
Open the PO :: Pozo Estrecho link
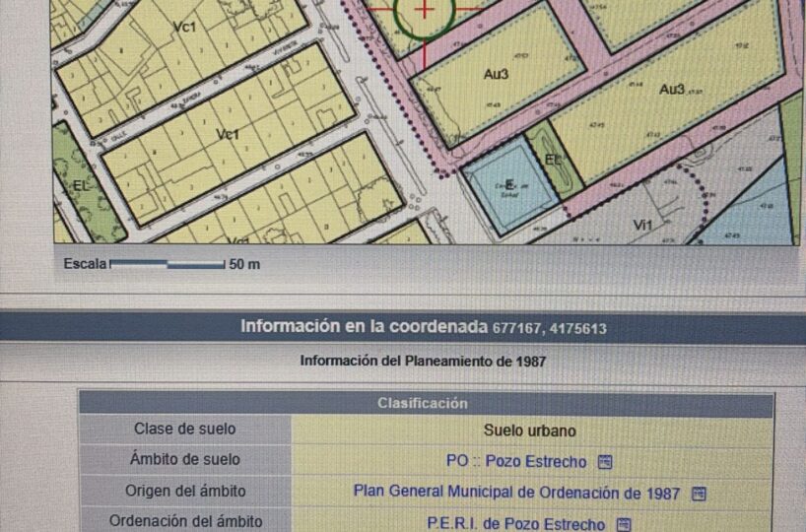click(515, 462)
